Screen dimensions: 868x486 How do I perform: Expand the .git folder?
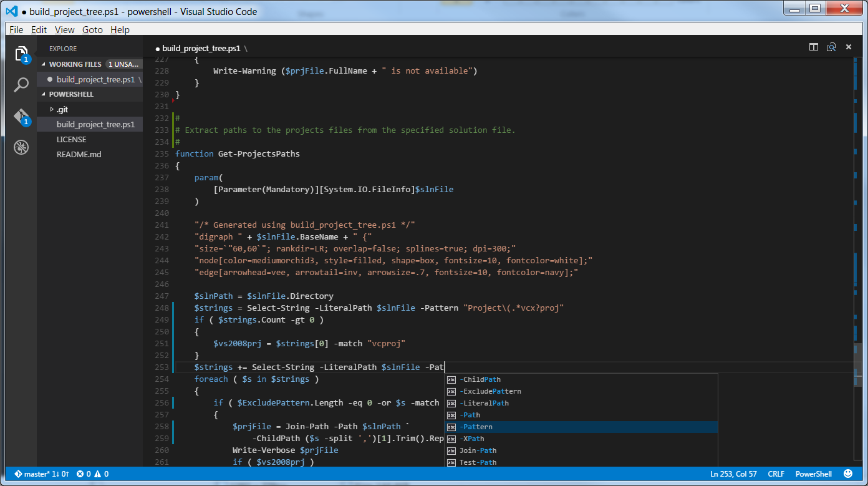coord(52,109)
